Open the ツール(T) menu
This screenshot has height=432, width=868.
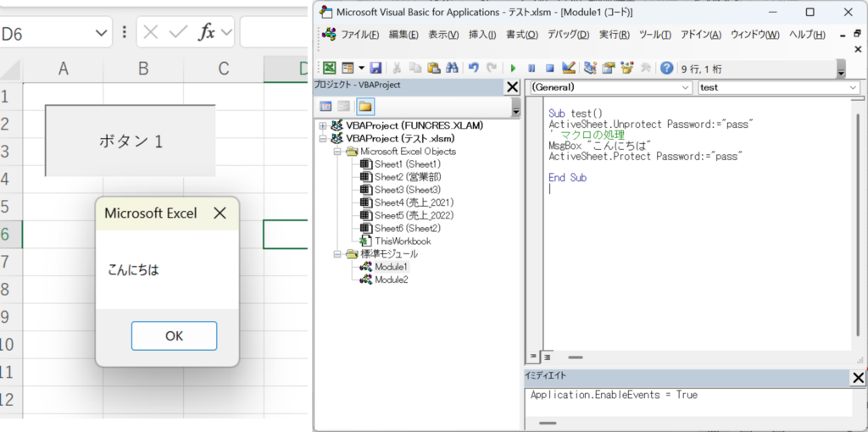[655, 35]
